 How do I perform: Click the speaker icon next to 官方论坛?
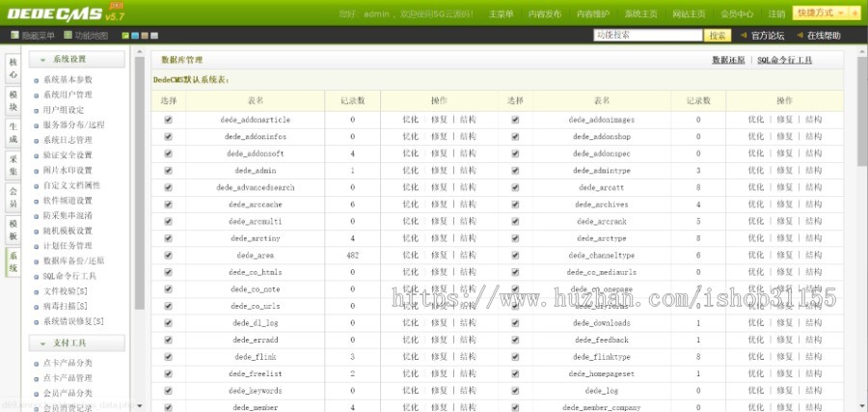click(x=744, y=36)
